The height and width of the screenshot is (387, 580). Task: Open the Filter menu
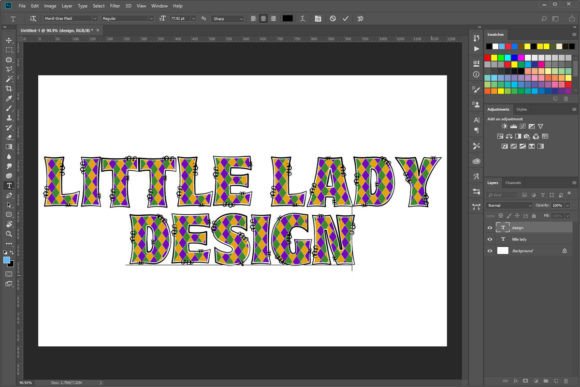(x=115, y=6)
